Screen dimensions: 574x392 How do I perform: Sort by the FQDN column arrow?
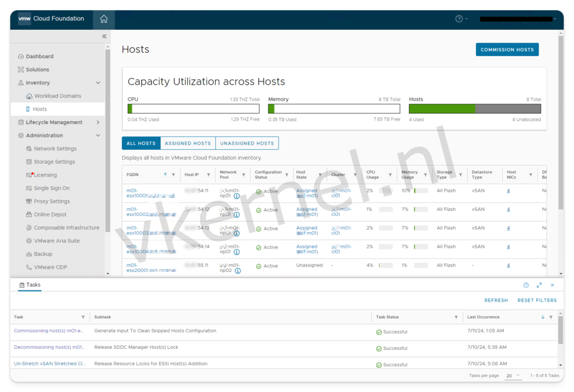pyautogui.click(x=165, y=175)
